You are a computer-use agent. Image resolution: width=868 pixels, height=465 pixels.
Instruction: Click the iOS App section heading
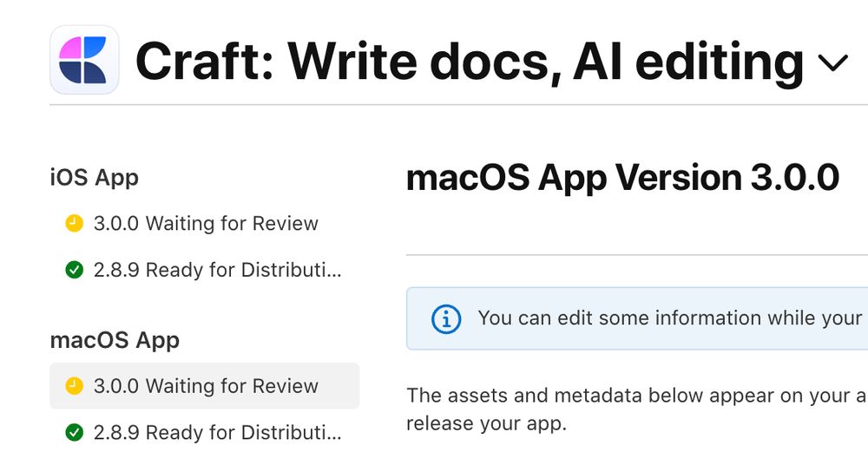tap(94, 178)
